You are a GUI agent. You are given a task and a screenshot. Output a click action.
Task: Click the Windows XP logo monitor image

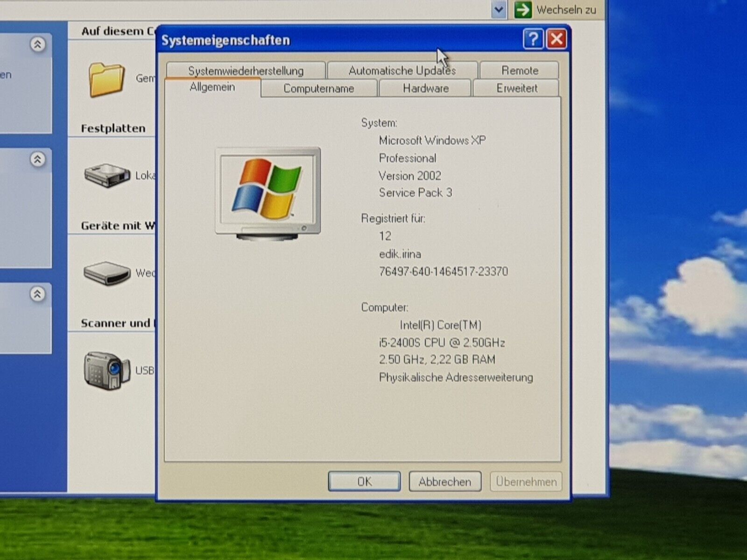click(x=268, y=193)
